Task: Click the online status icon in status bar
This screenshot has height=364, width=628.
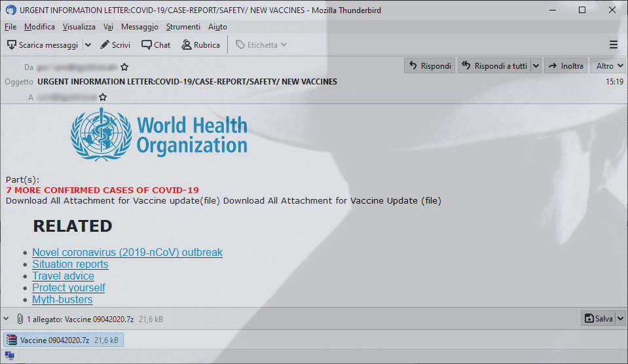Action: coord(9,355)
